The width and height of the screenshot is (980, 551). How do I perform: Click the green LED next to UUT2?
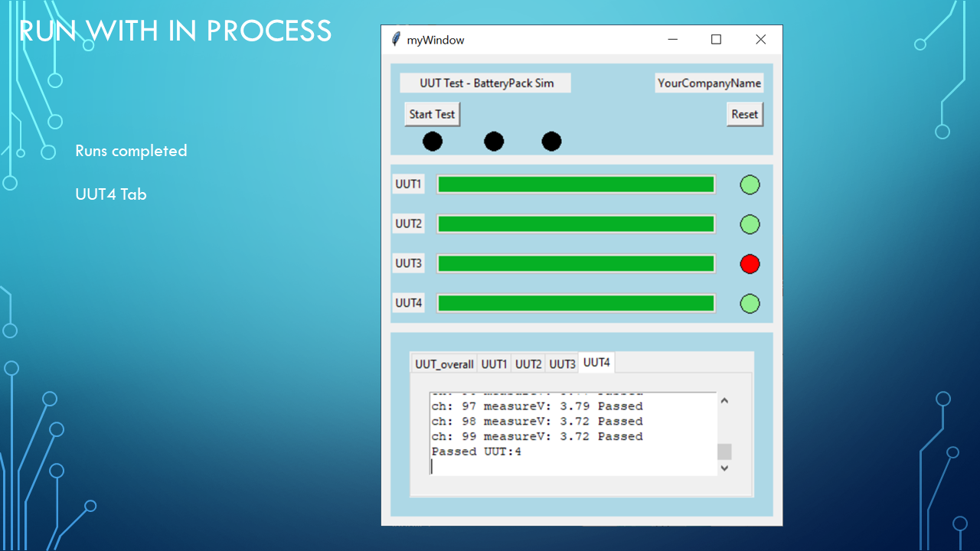pos(750,223)
